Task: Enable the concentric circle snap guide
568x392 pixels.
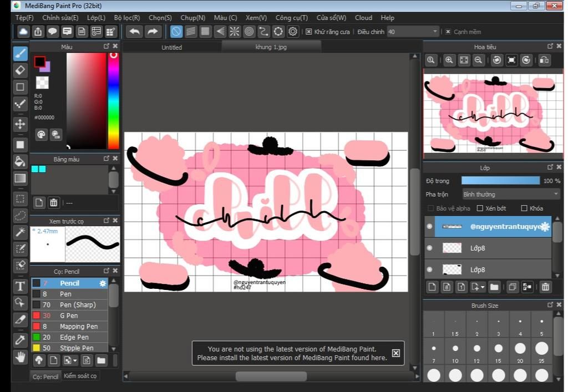Action: pyautogui.click(x=249, y=32)
